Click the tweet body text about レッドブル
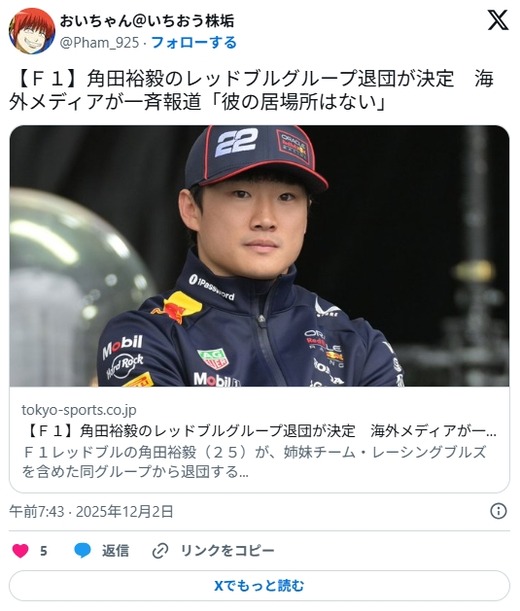The height and width of the screenshot is (611, 520). [251, 90]
